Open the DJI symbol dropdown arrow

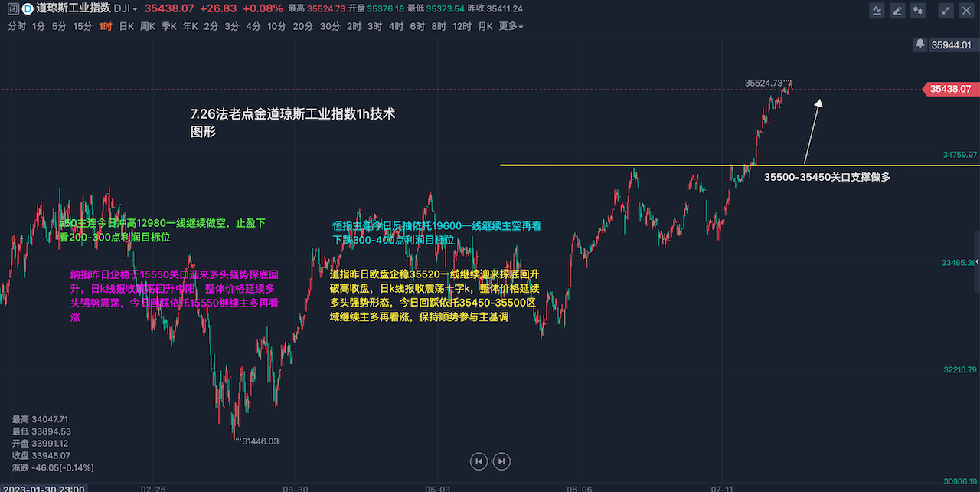[x=136, y=9]
